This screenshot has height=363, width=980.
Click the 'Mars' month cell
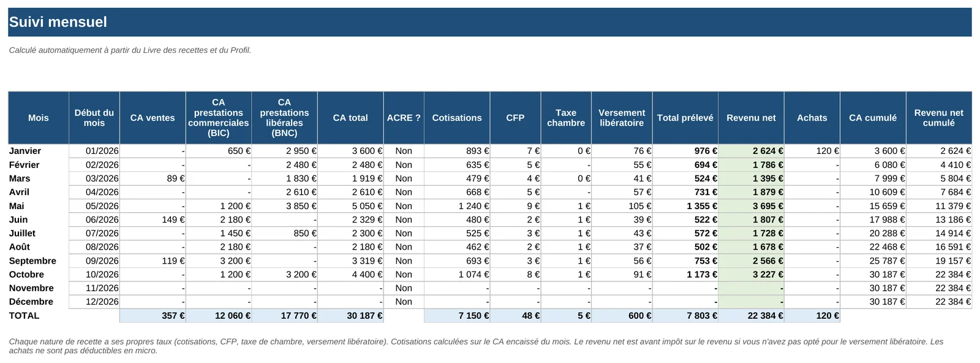pos(39,178)
